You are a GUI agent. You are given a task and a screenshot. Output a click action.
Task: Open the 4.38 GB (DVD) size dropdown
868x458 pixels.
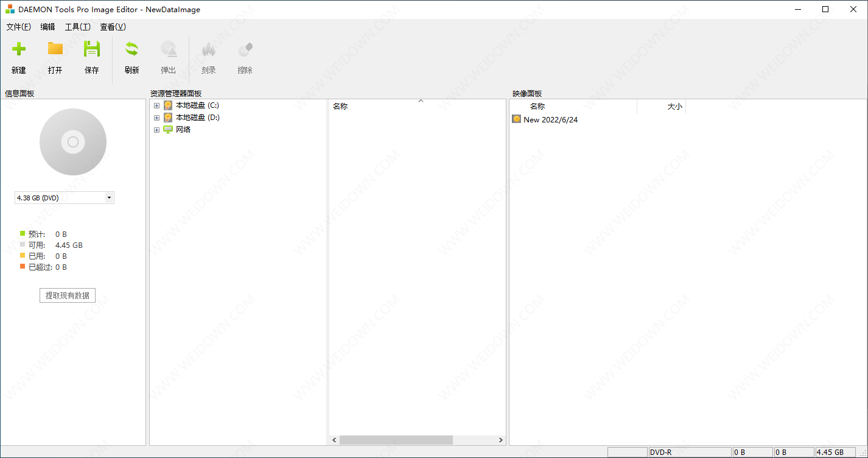tap(109, 198)
